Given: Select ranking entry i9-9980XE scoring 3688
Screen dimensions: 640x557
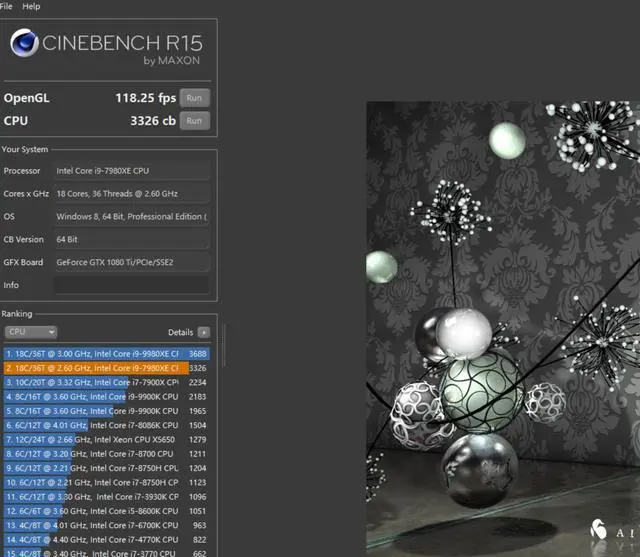Looking at the screenshot, I should coord(107,354).
